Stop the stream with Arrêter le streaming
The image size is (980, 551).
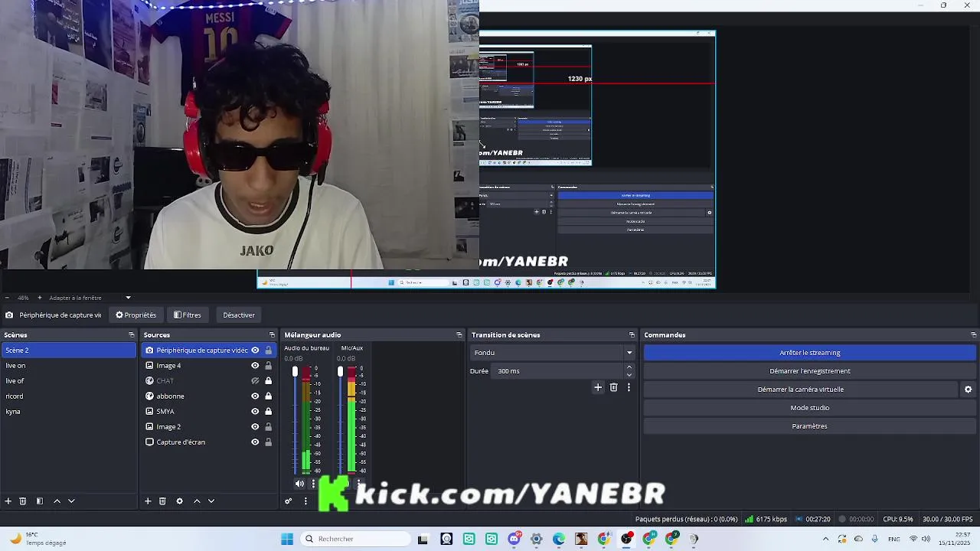(x=809, y=353)
